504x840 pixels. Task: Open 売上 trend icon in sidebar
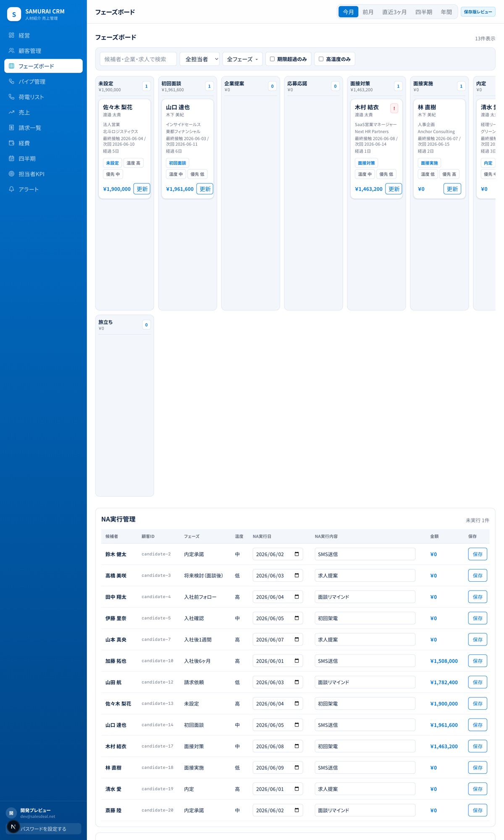point(11,112)
